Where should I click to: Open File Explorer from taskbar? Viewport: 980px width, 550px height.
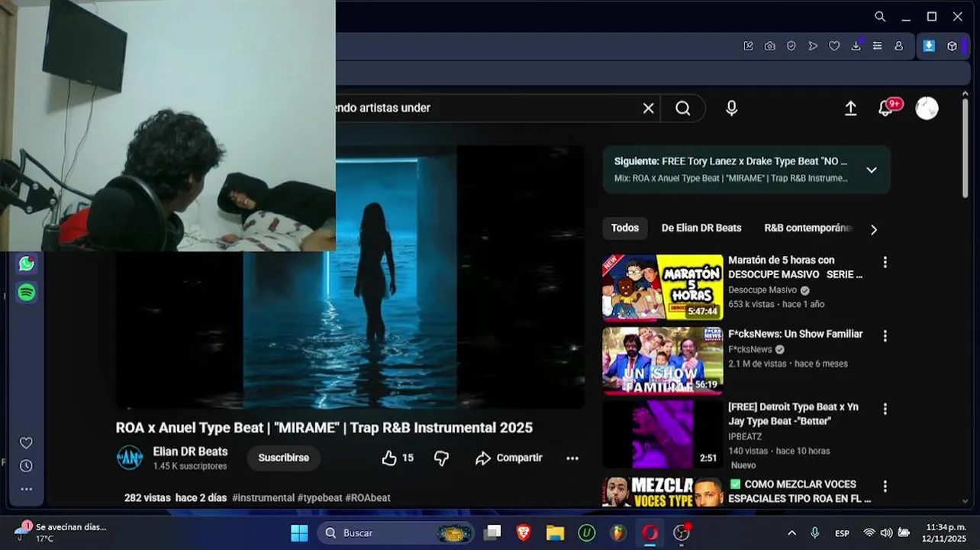coord(555,532)
